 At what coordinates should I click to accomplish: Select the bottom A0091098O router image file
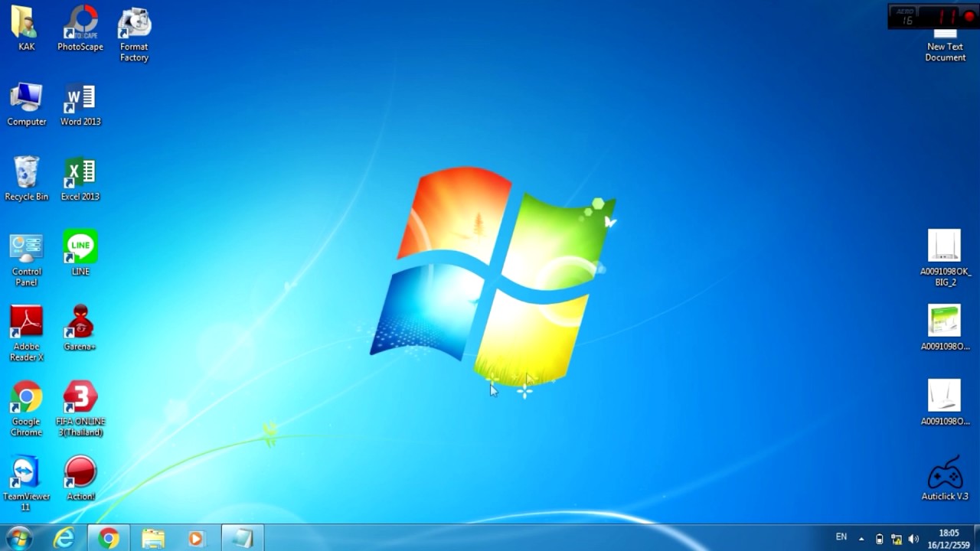[x=945, y=403]
